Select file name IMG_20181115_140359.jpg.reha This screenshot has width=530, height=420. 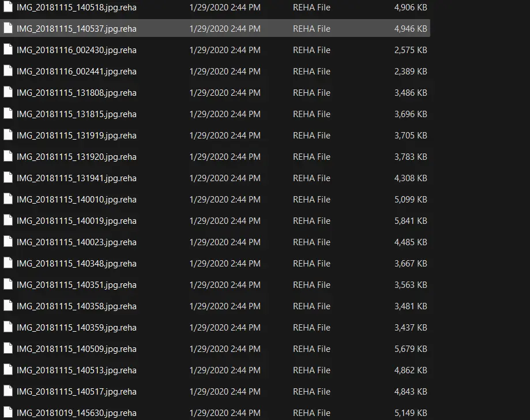pos(77,327)
